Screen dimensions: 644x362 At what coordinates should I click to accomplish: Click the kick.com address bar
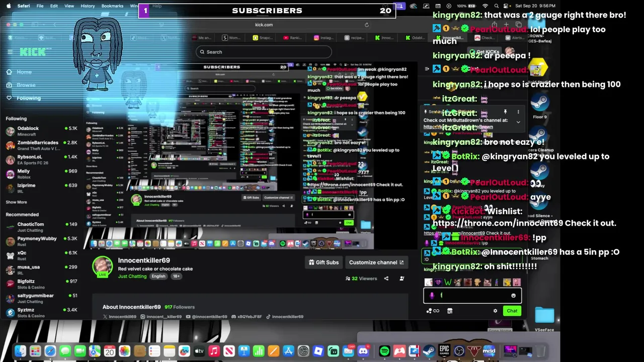pyautogui.click(x=264, y=25)
